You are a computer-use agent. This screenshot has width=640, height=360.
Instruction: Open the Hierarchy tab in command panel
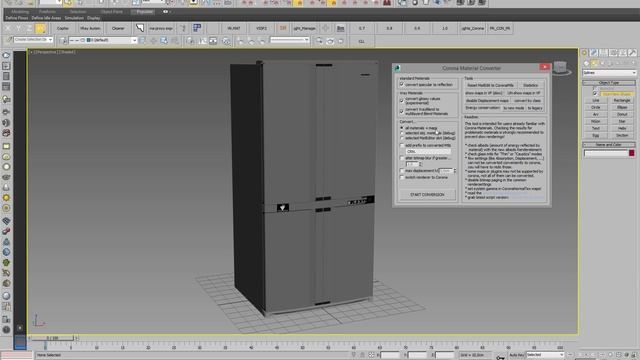point(604,53)
